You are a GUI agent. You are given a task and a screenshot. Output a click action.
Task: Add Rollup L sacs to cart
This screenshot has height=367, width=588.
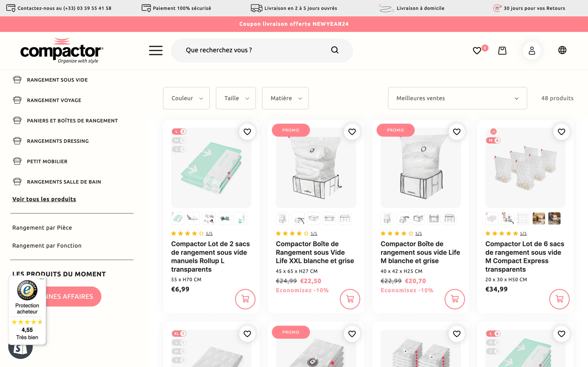[245, 299]
